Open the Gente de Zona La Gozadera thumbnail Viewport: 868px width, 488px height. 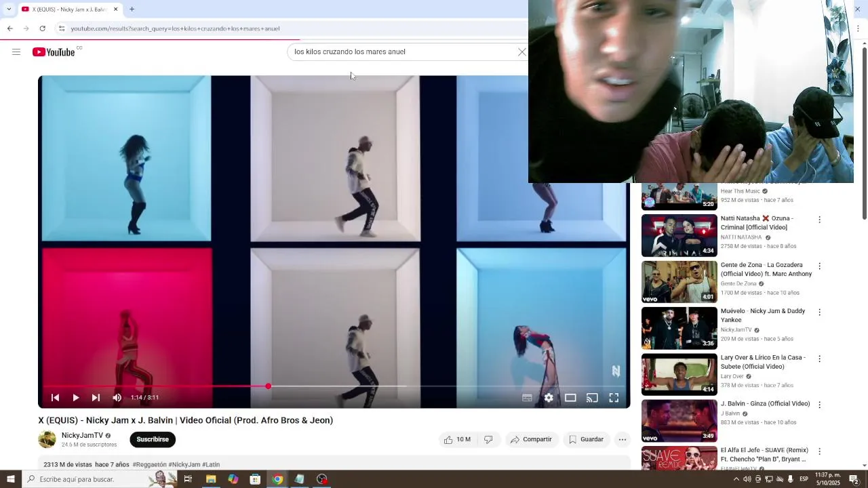coord(679,281)
